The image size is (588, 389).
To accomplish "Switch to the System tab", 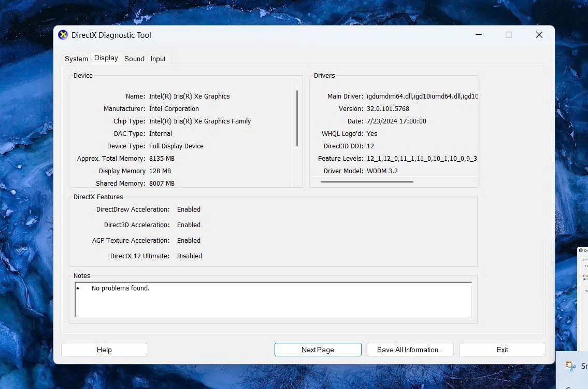I will (76, 59).
